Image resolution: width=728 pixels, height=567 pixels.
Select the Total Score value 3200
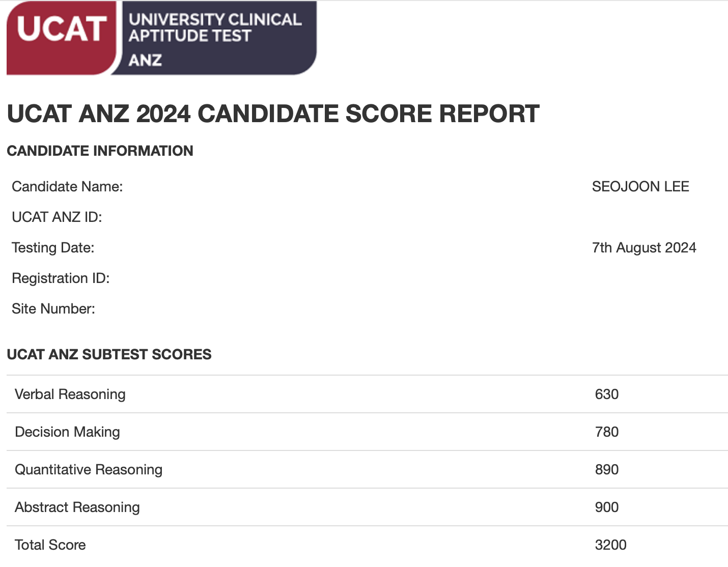[611, 545]
